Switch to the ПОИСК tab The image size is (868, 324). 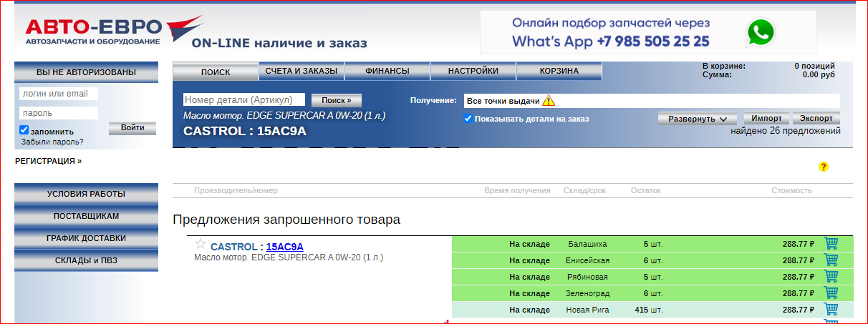pos(216,72)
